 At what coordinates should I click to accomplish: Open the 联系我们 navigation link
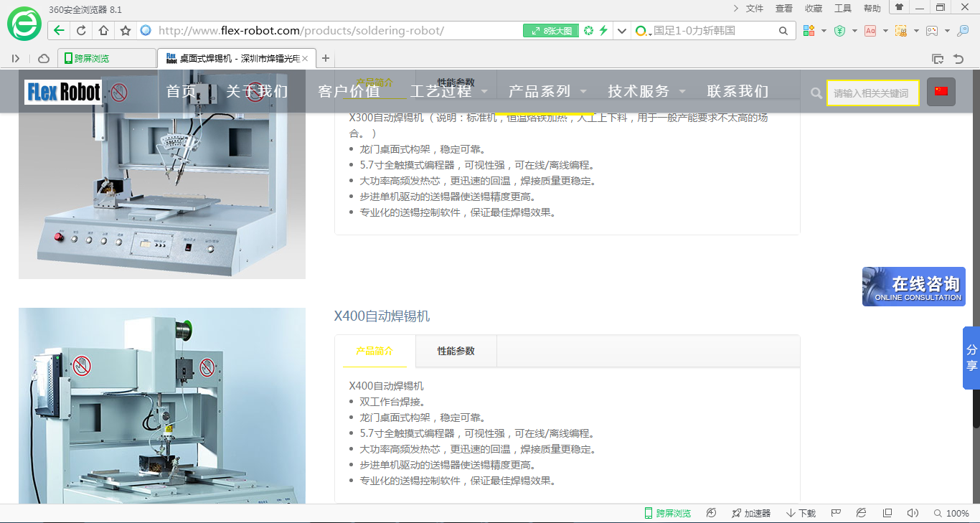pyautogui.click(x=738, y=92)
